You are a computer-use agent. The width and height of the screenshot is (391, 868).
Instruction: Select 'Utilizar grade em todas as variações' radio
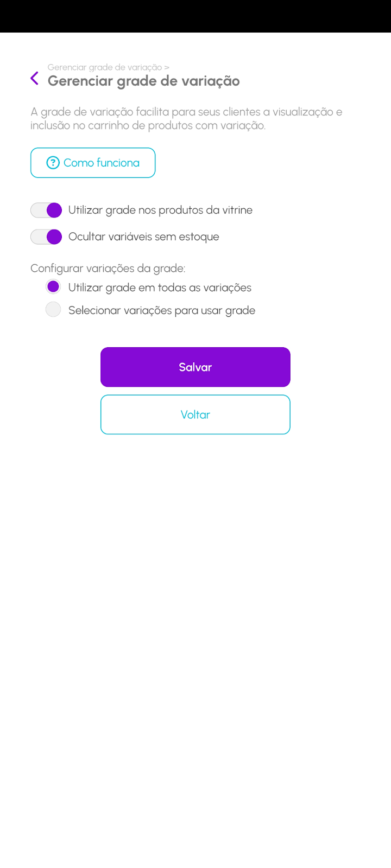[x=53, y=286]
